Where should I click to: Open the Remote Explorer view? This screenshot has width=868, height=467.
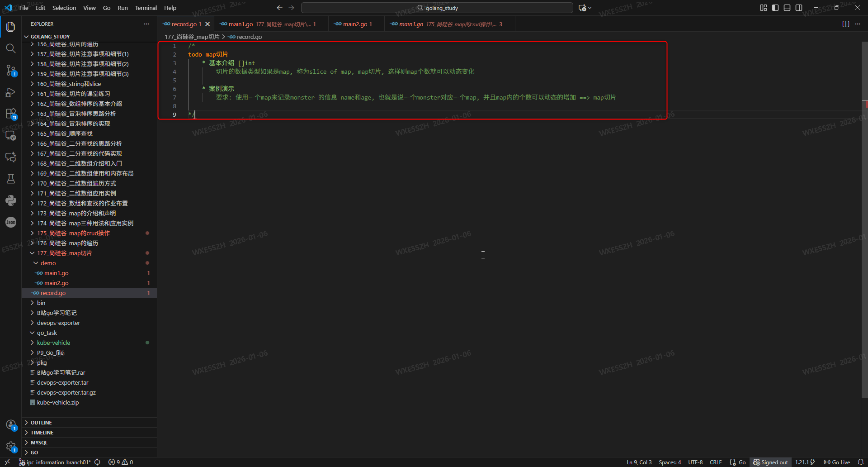pos(11,135)
